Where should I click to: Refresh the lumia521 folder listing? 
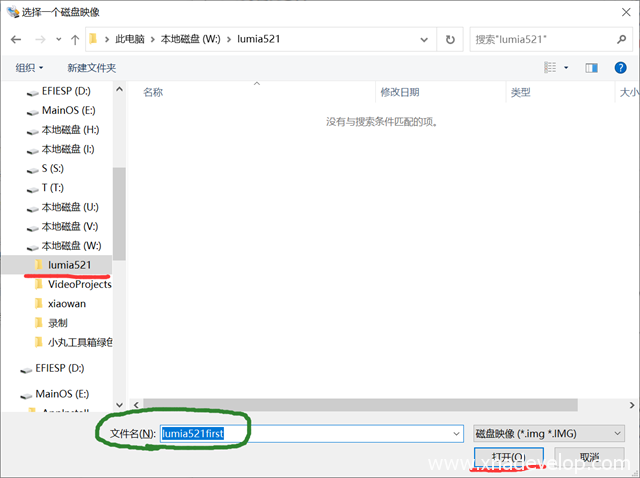click(x=450, y=40)
